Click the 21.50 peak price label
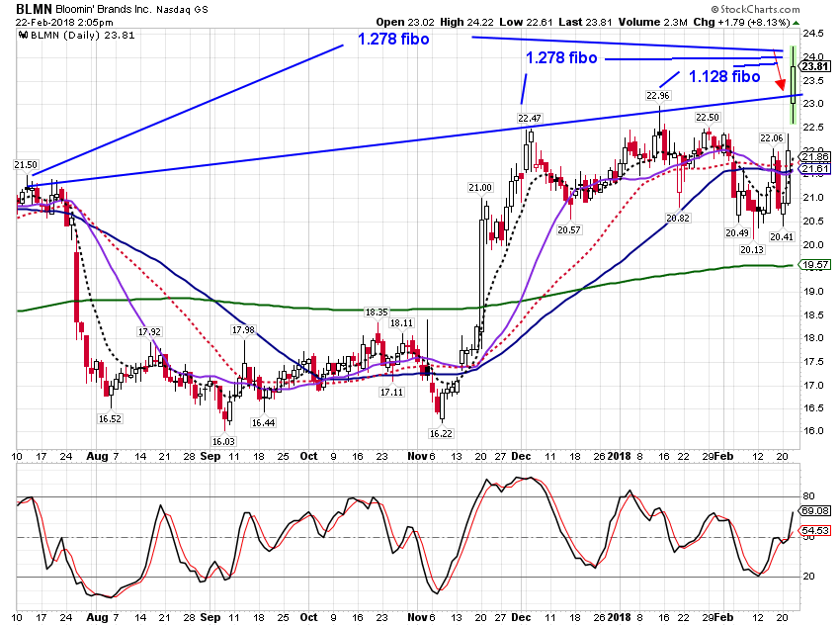This screenshot has width=840, height=626. click(26, 165)
